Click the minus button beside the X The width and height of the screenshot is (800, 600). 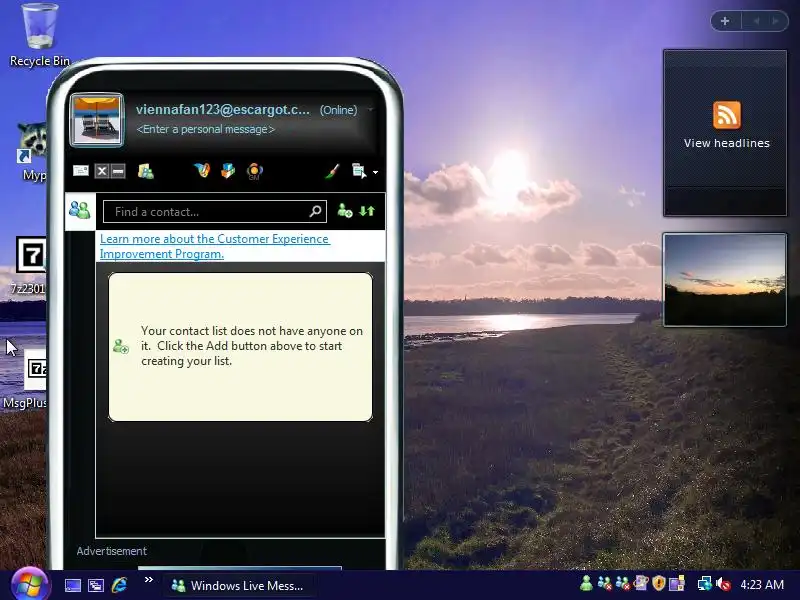pyautogui.click(x=118, y=171)
